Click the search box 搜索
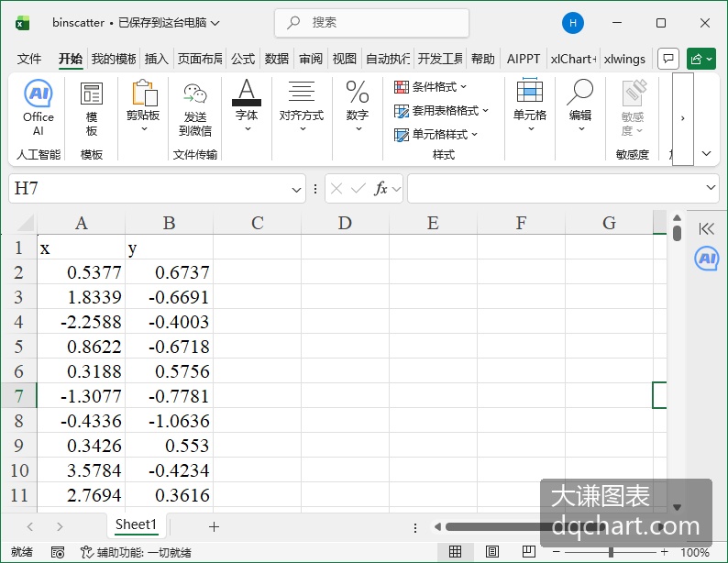728x563 pixels. 371,23
